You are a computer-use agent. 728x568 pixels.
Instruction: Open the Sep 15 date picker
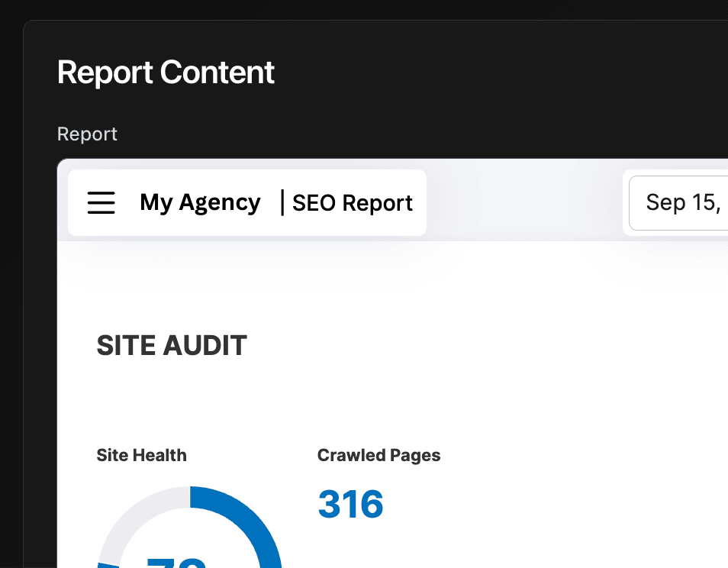[678, 203]
